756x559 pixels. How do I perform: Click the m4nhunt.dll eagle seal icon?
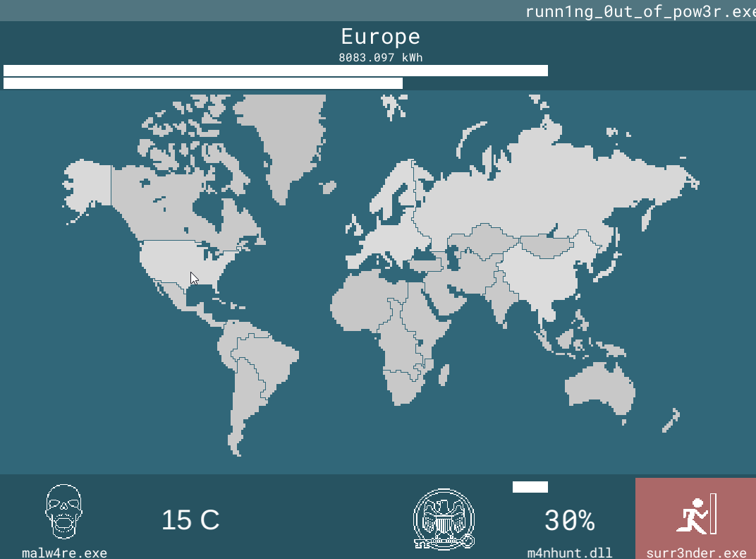(444, 519)
